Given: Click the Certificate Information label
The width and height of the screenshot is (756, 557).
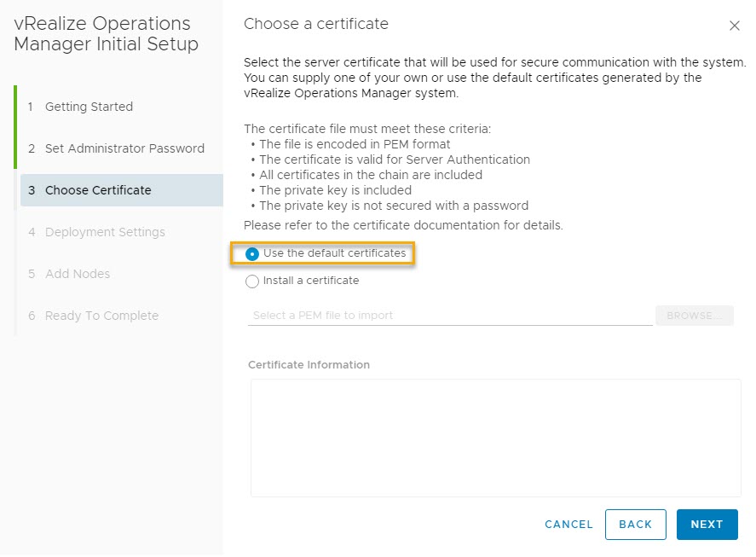Looking at the screenshot, I should click(x=309, y=365).
